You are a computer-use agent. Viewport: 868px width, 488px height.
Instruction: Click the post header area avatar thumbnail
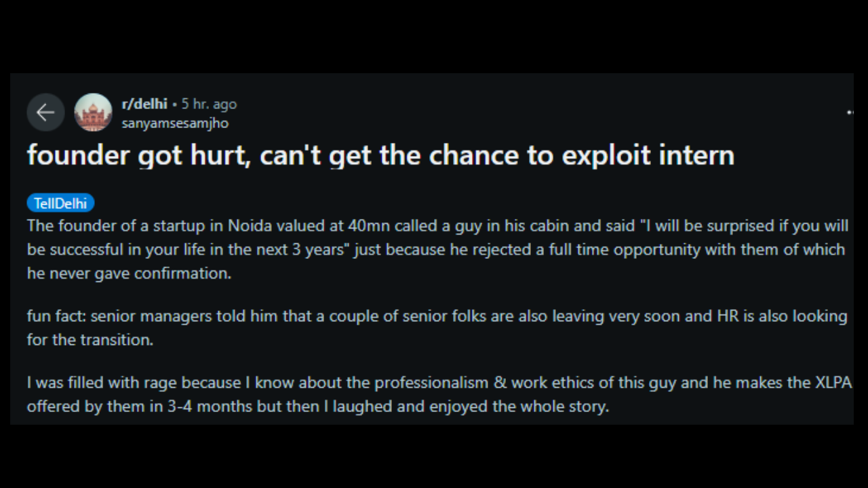[x=94, y=112]
